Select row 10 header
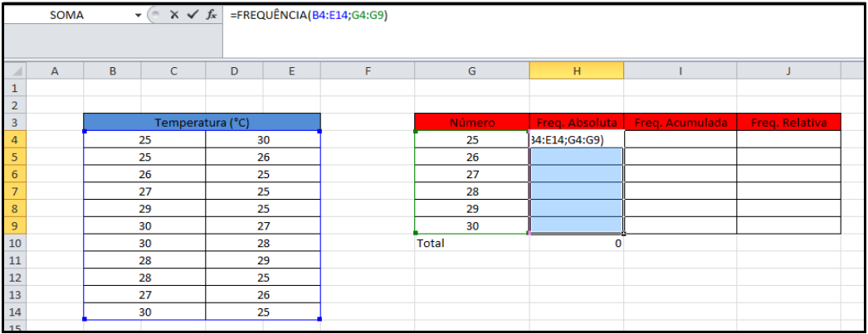The width and height of the screenshot is (868, 334). pos(15,244)
